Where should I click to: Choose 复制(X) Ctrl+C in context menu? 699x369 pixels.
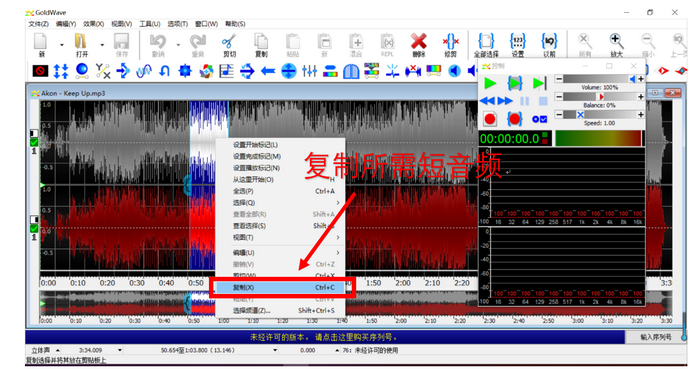[x=280, y=287]
